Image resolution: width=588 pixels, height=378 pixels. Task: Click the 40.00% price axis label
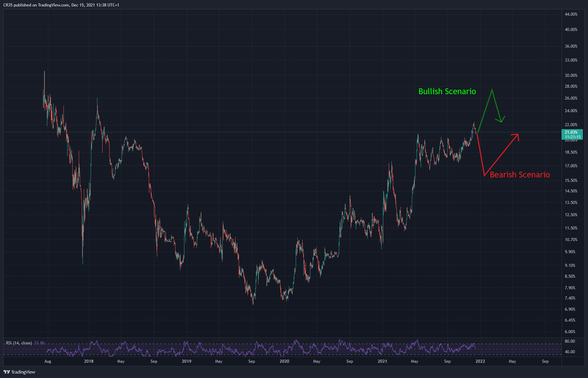571,30
